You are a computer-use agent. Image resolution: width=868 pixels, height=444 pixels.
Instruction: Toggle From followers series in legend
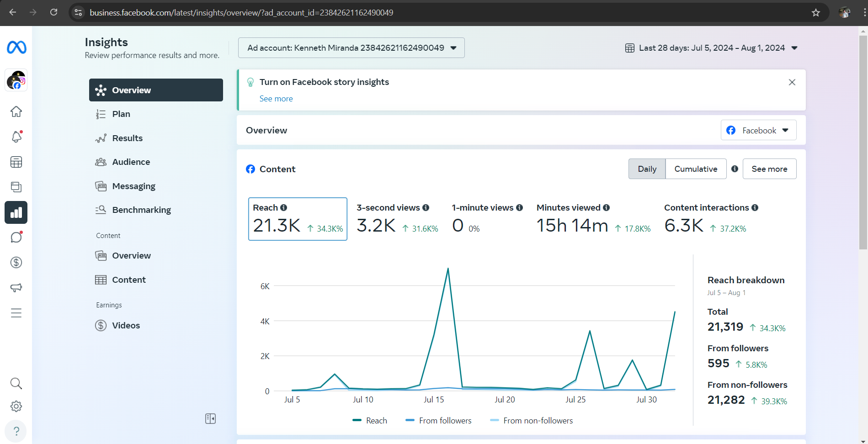(438, 420)
